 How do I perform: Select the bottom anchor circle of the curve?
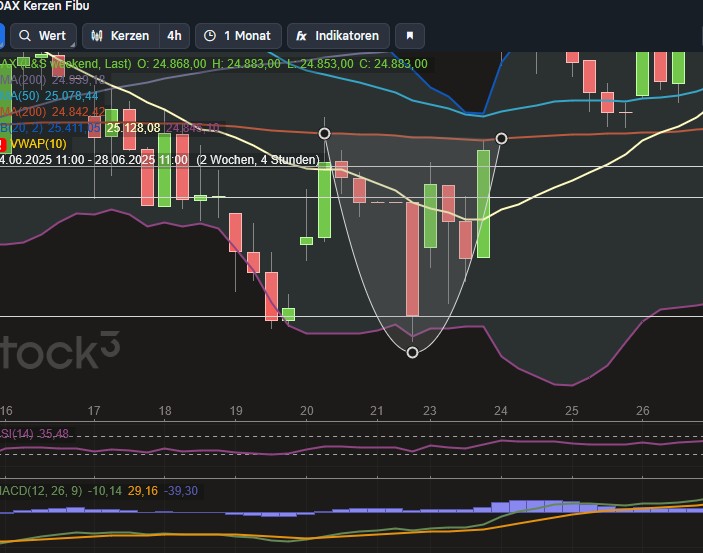tap(412, 352)
